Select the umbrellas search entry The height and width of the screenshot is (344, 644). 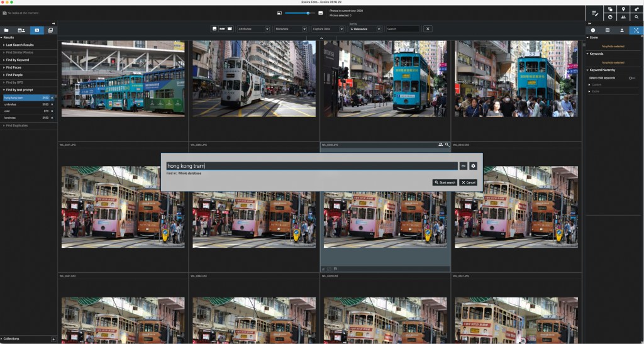(26, 104)
